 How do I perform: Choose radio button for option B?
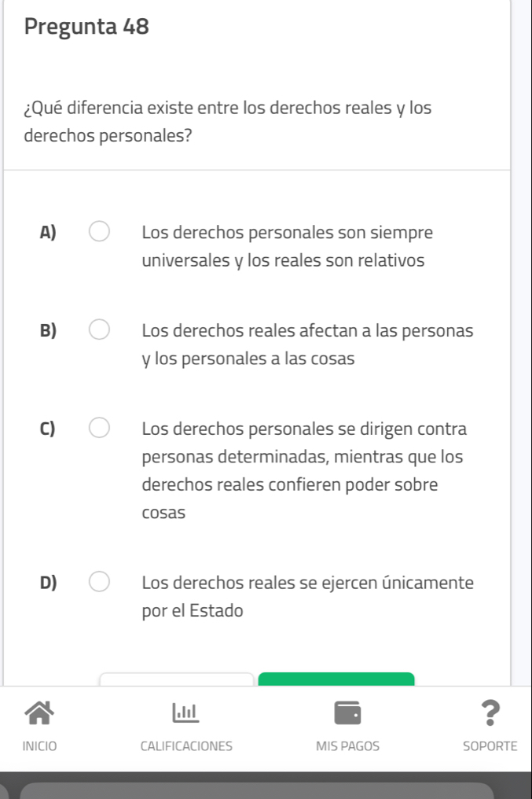[98, 331]
